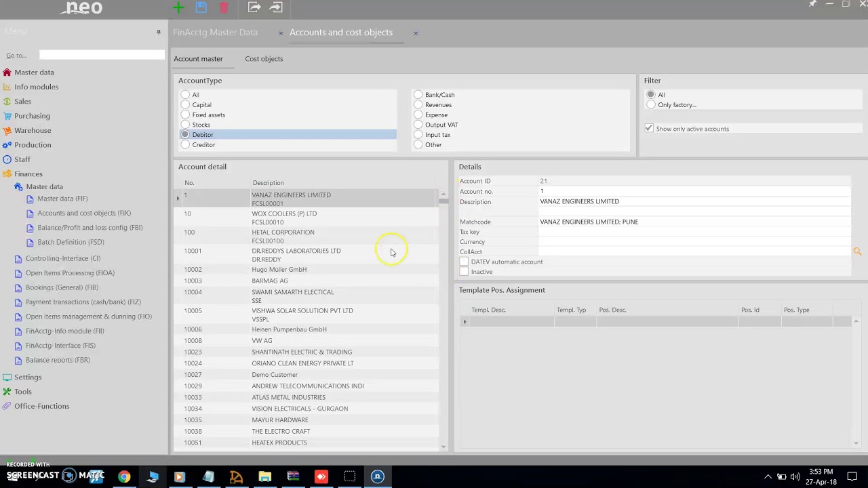Image resolution: width=868 pixels, height=488 pixels.
Task: Select the Account master tab
Action: click(198, 59)
